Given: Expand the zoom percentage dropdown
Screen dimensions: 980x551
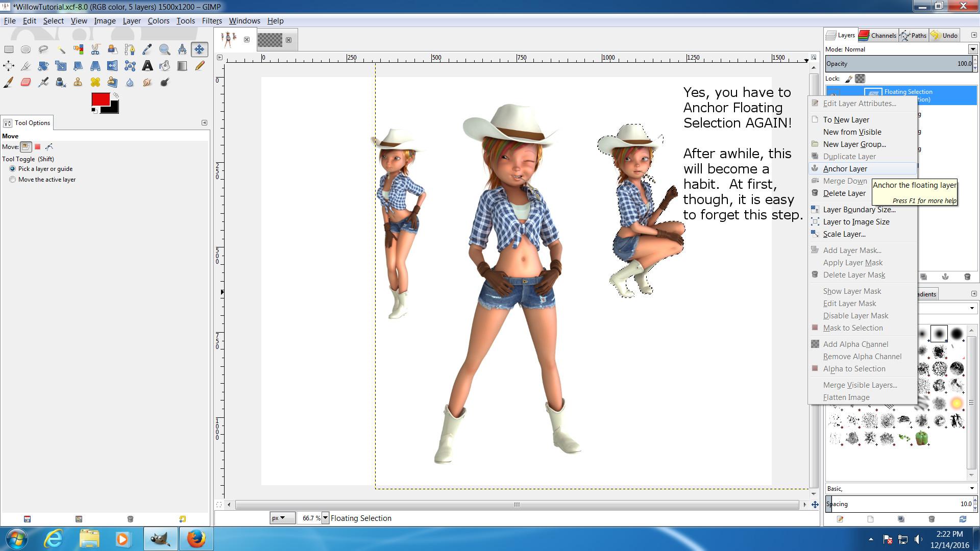Looking at the screenshot, I should 325,518.
